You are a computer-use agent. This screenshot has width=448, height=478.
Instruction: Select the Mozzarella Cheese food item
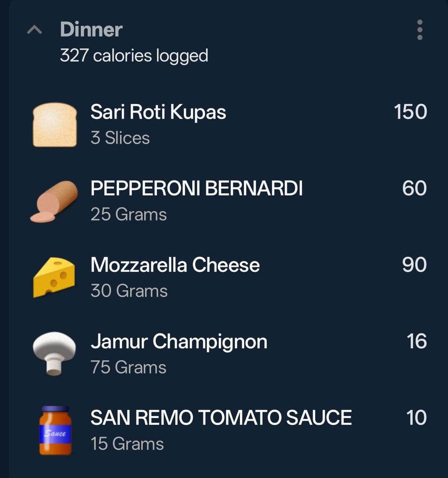(175, 265)
